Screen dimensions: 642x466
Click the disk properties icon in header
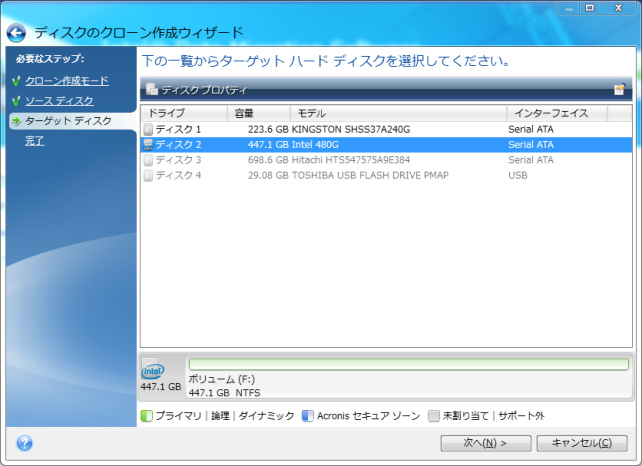(152, 89)
